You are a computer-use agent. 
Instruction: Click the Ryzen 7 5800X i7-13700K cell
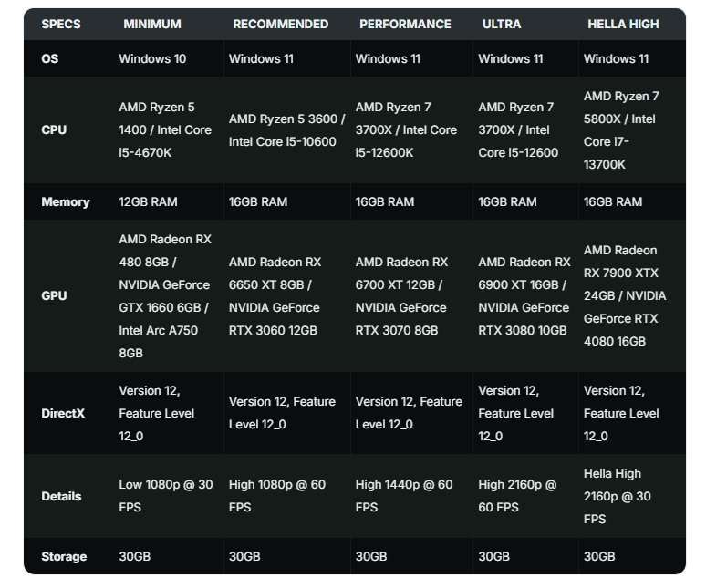point(621,130)
